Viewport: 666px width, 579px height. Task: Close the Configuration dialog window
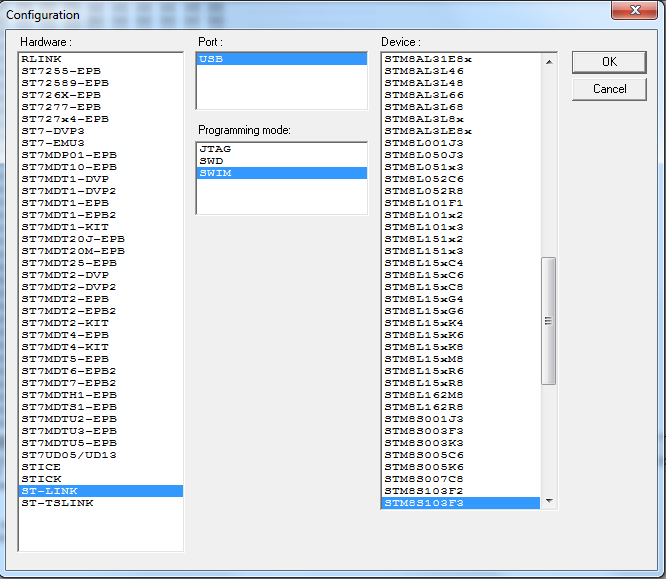click(x=635, y=10)
